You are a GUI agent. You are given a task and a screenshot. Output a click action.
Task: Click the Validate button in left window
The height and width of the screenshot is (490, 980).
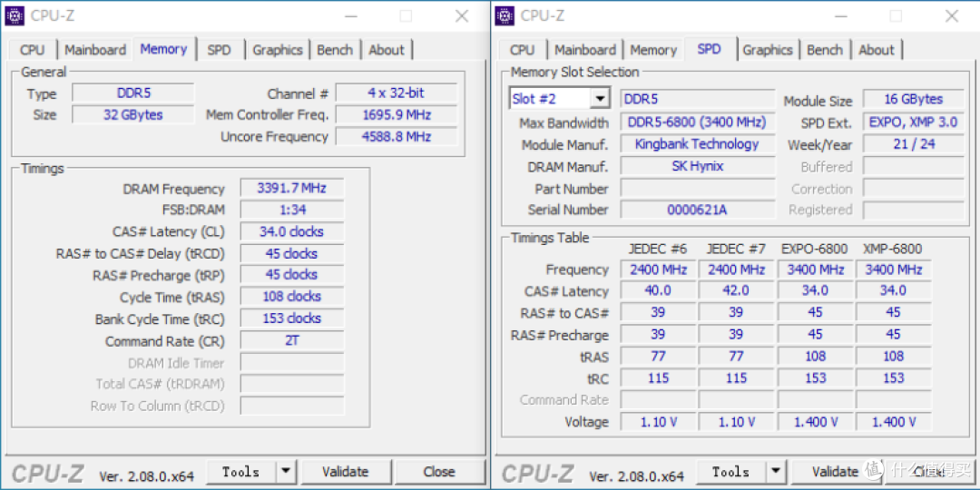346,472
